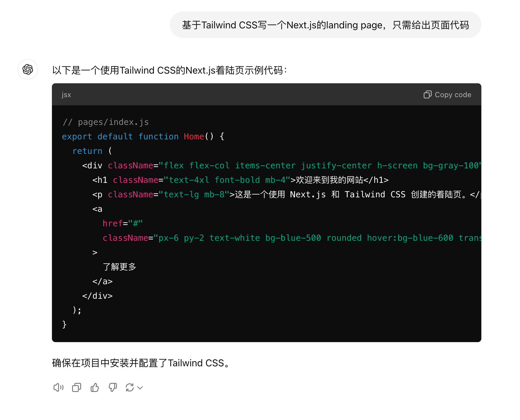Copy the response using the copy icon

[x=77, y=387]
